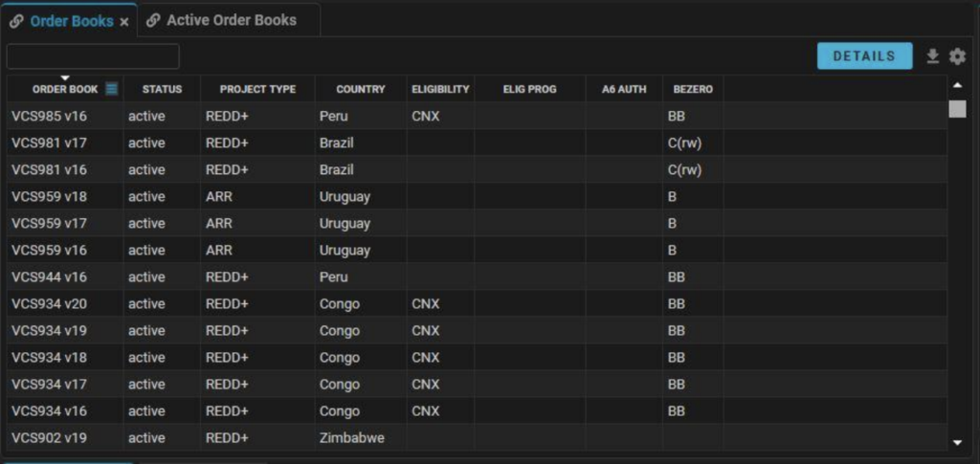Select the Order Books tab
Viewport: 980px width, 464px height.
[x=72, y=21]
